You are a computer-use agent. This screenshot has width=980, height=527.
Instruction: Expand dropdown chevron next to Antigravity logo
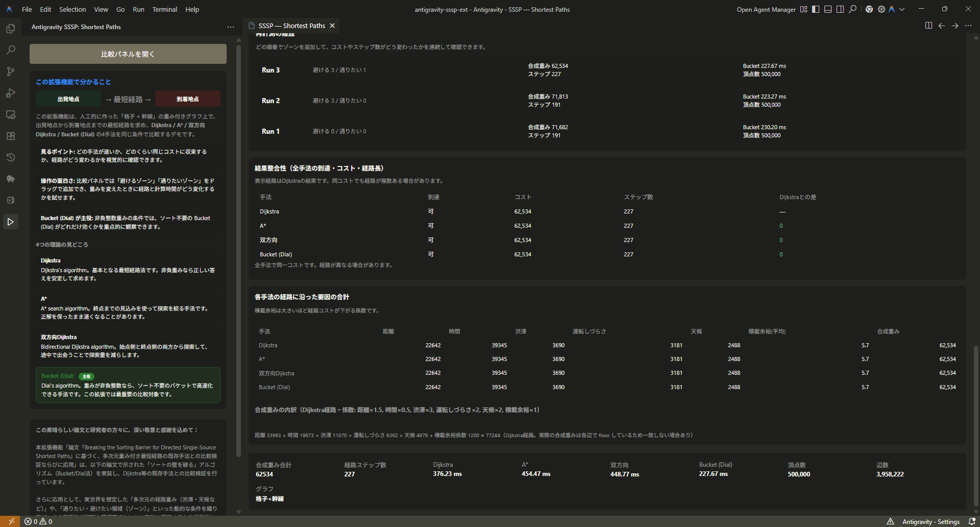coord(902,9)
